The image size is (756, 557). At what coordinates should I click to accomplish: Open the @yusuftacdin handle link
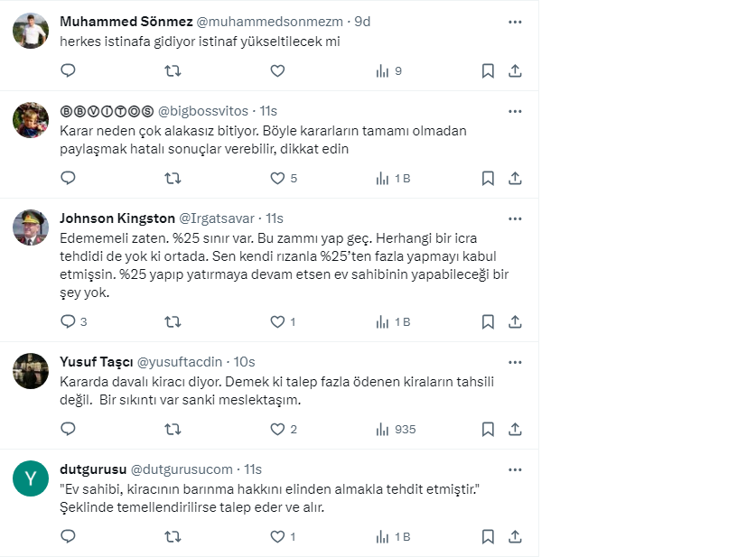coord(182,362)
